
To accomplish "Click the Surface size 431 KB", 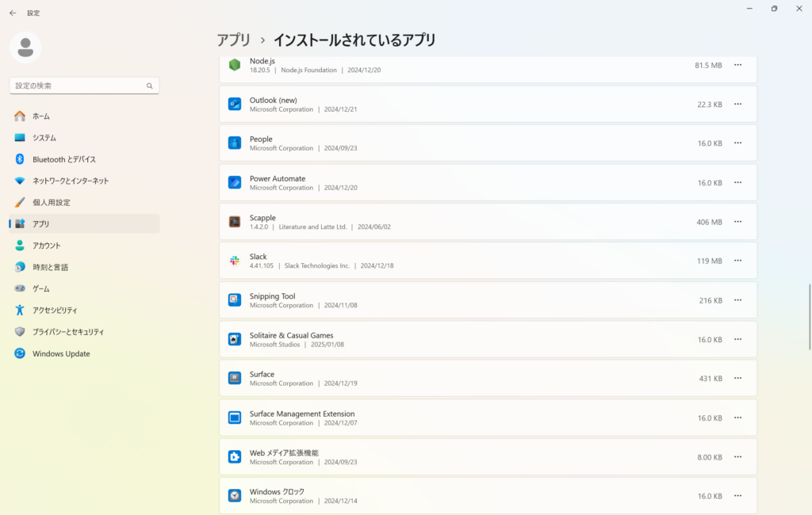I will tap(710, 379).
